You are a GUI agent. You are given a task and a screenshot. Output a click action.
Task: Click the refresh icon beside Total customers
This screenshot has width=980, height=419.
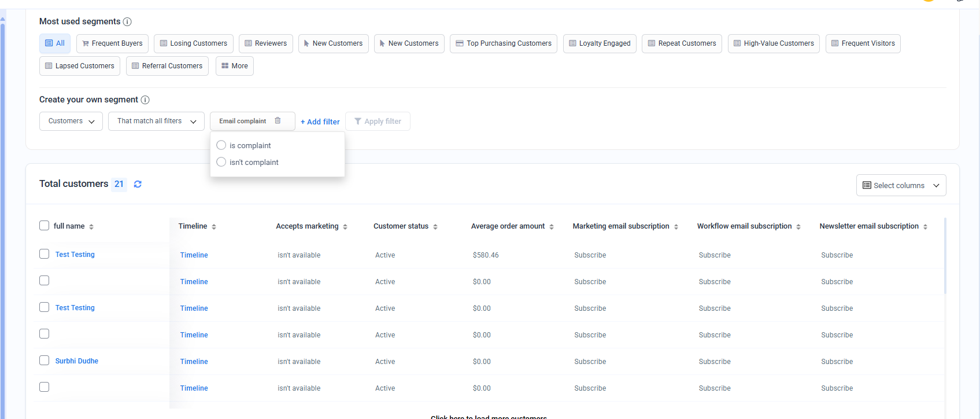coord(138,184)
